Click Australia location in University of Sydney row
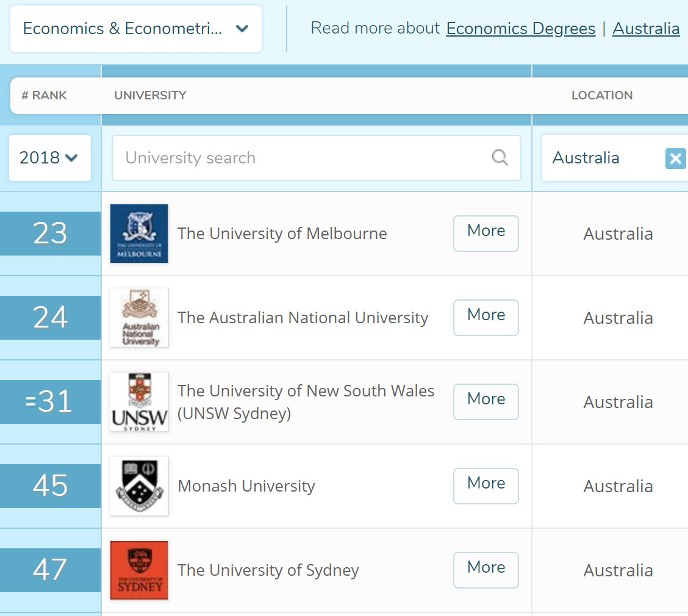The image size is (688, 616). tap(618, 571)
